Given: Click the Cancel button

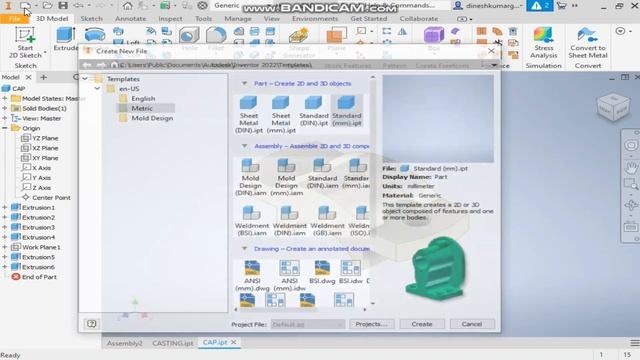Looking at the screenshot, I should pos(472,324).
